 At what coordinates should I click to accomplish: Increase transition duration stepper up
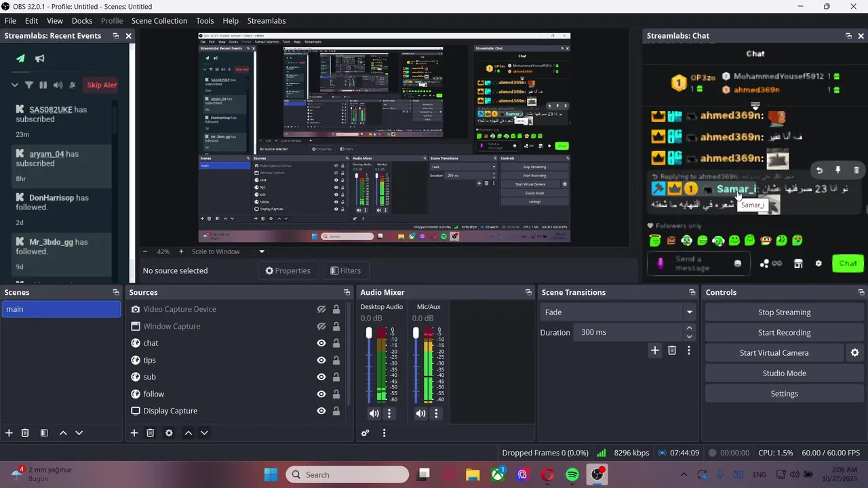click(x=690, y=328)
